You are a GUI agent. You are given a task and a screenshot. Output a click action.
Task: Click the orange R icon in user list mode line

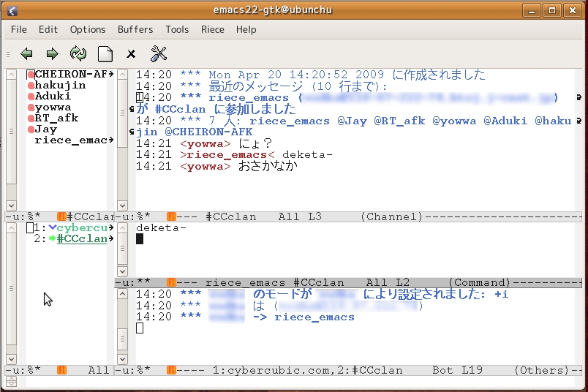61,216
